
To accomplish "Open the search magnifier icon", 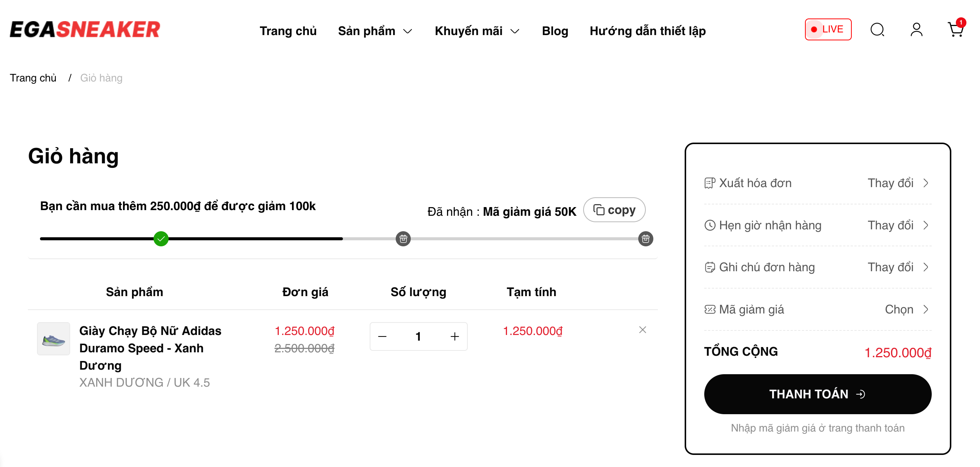I will [x=877, y=30].
